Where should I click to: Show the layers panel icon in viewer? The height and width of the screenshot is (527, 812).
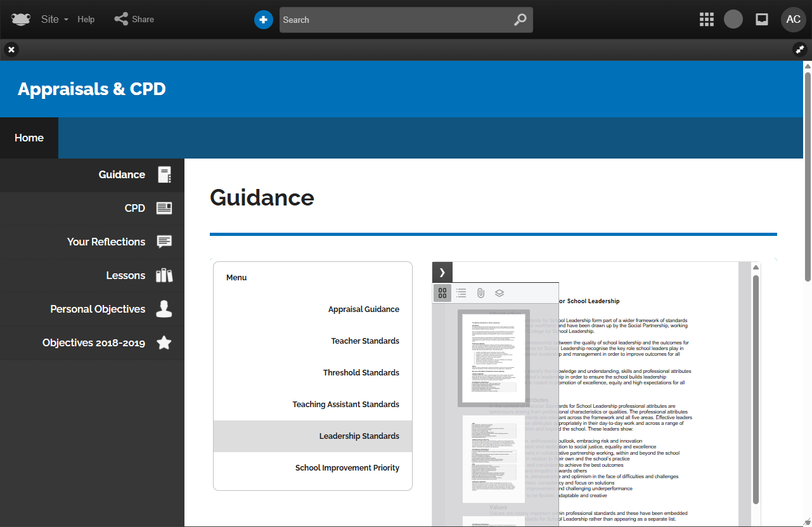(499, 293)
